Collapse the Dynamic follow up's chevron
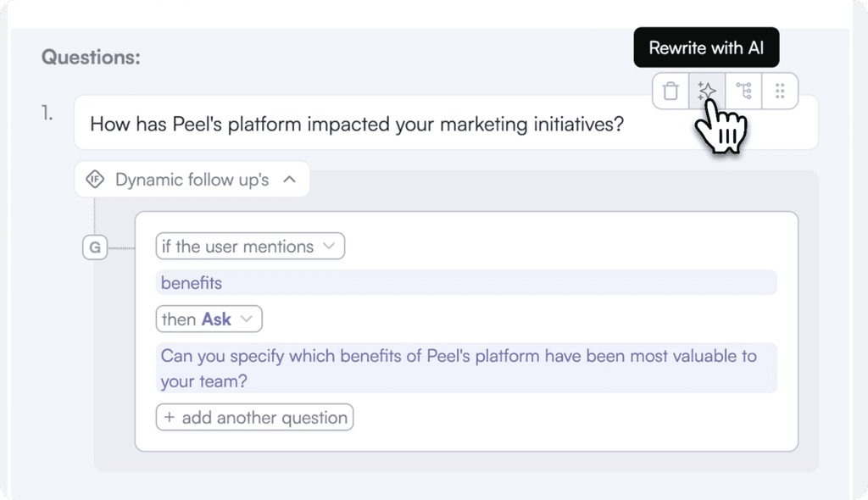The width and height of the screenshot is (868, 500). (290, 180)
